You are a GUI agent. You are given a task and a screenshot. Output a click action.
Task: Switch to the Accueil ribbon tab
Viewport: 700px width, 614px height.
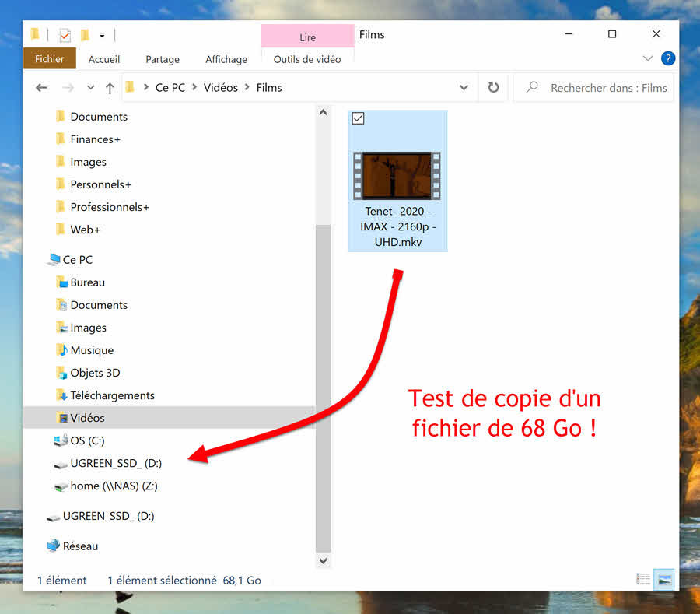point(104,59)
